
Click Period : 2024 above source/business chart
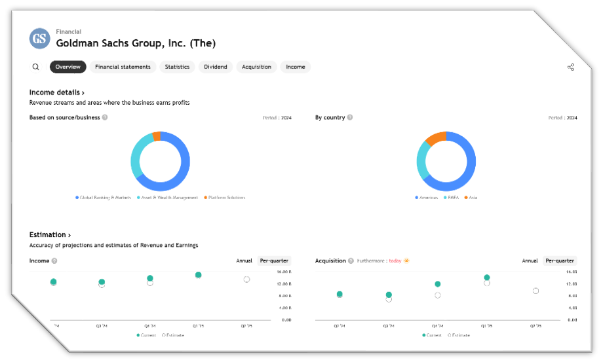(277, 118)
